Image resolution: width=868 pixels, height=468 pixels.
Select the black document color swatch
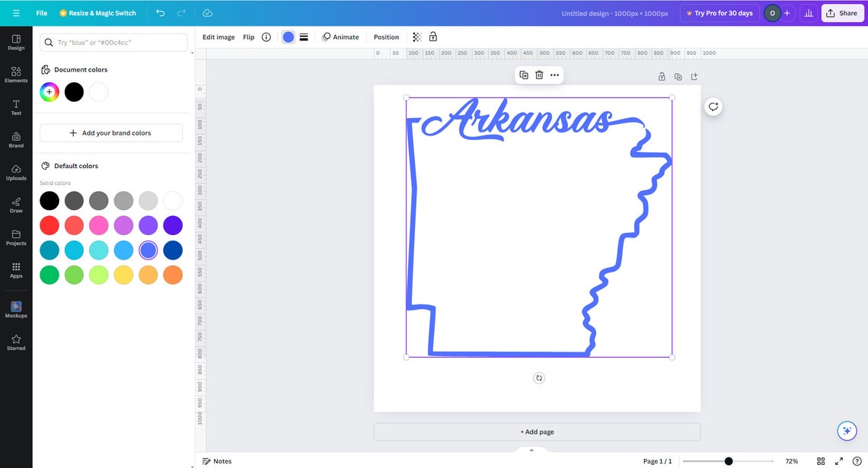pos(73,91)
